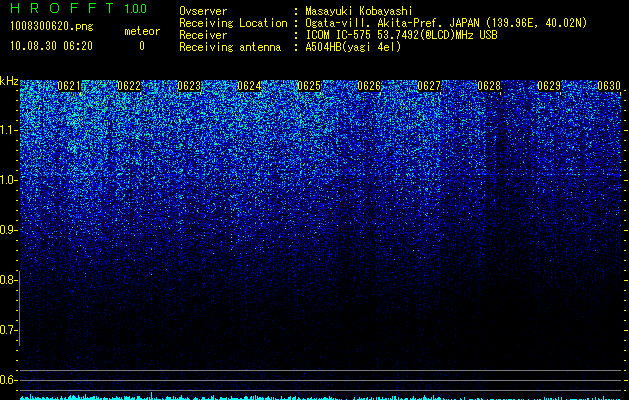Click the 0.6 kHz axis label
This screenshot has width=629, height=400.
point(8,380)
